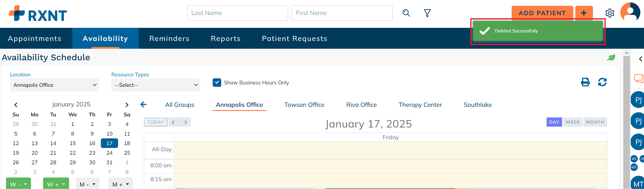Click the blue back arrow before All Groups
This screenshot has width=644, height=189.
coord(144,104)
